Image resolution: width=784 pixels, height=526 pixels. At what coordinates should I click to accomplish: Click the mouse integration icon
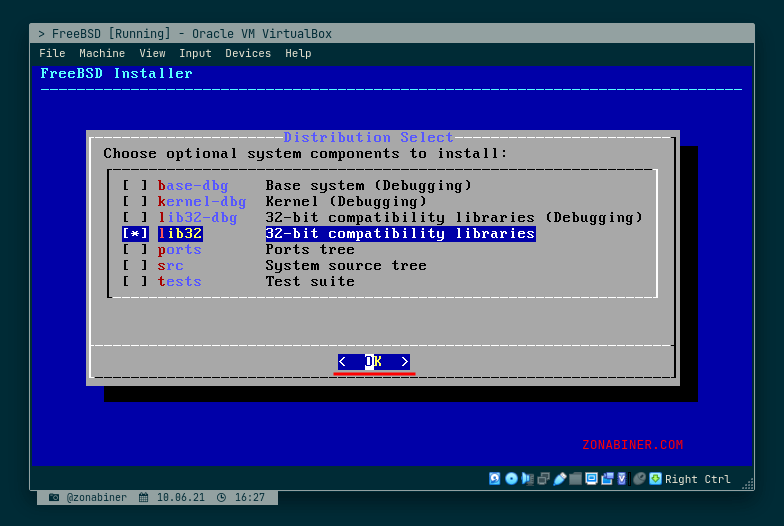click(x=640, y=478)
